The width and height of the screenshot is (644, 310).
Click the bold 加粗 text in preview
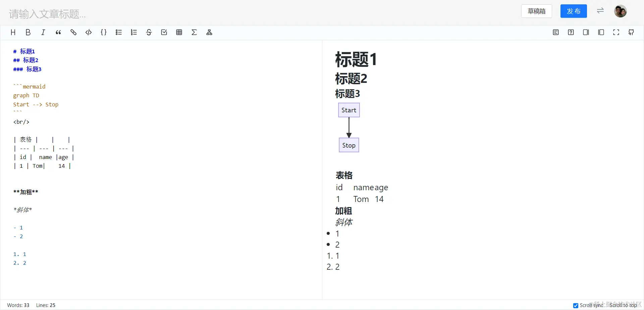pos(343,211)
